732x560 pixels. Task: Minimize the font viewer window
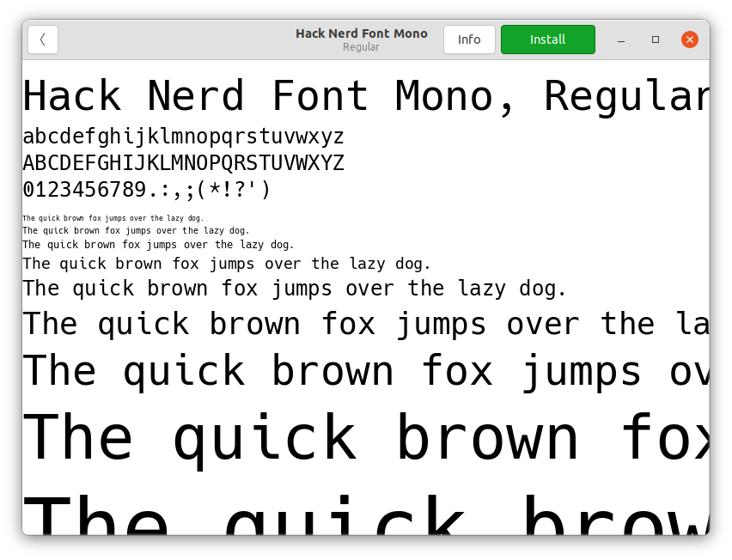[x=621, y=40]
